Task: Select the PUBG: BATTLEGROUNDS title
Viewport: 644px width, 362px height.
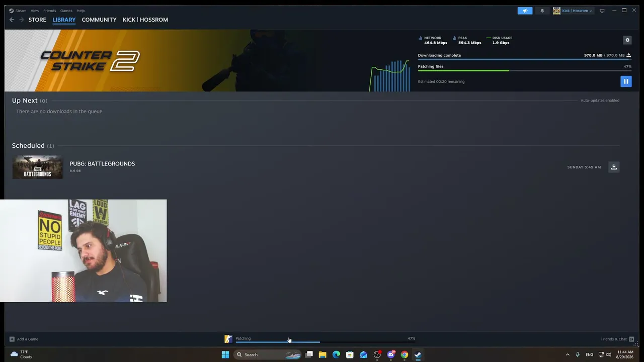Action: coord(102,163)
